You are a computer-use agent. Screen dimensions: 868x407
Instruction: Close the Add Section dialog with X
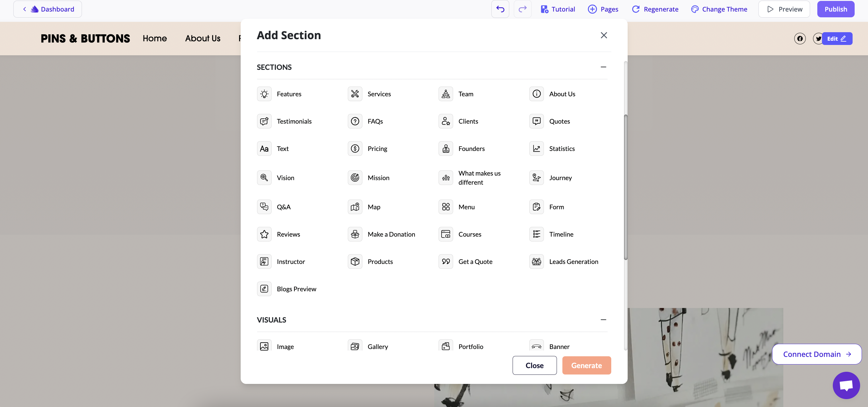coord(603,35)
